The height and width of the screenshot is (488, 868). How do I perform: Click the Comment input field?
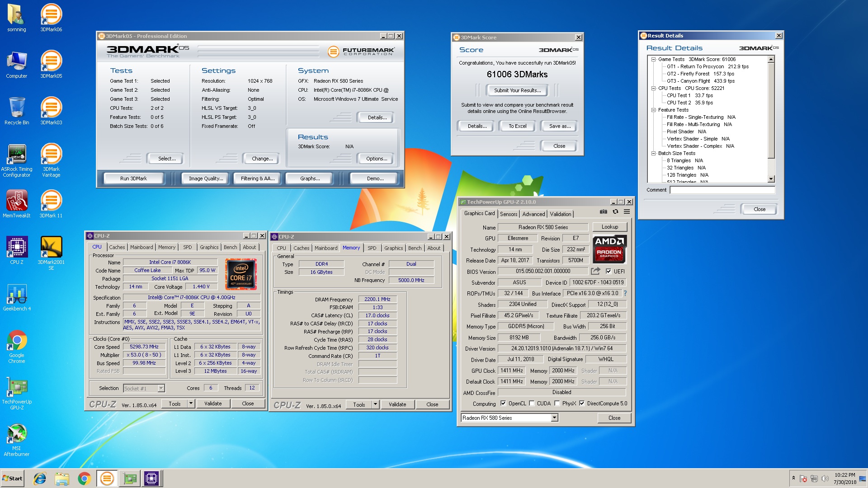(x=722, y=190)
